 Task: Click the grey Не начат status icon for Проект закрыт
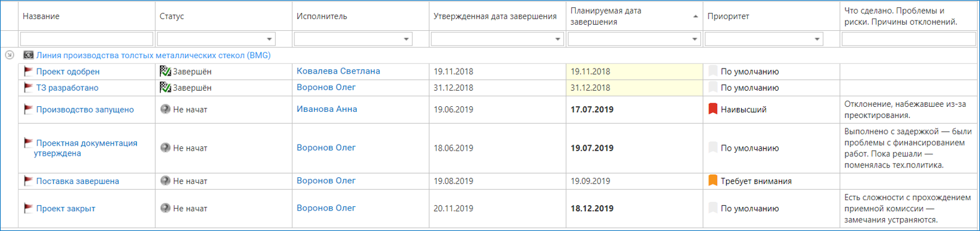click(165, 208)
